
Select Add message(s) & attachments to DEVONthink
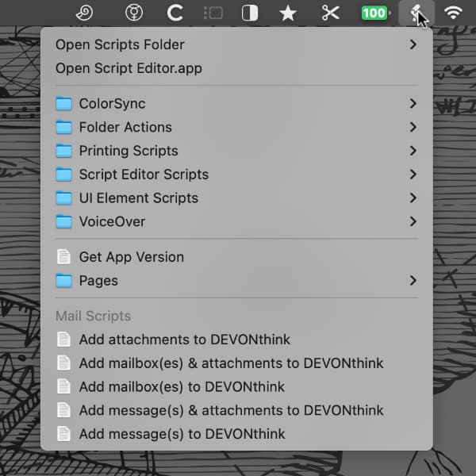tap(236, 410)
